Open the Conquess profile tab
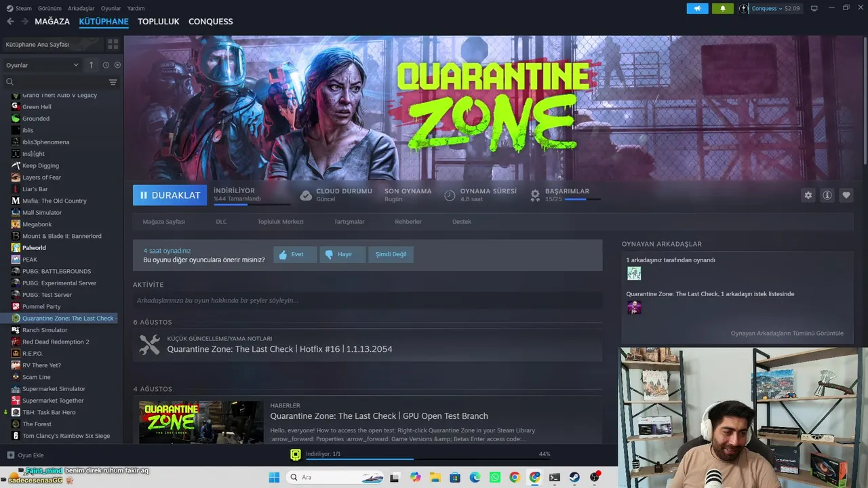Image resolution: width=868 pixels, height=488 pixels. (211, 22)
